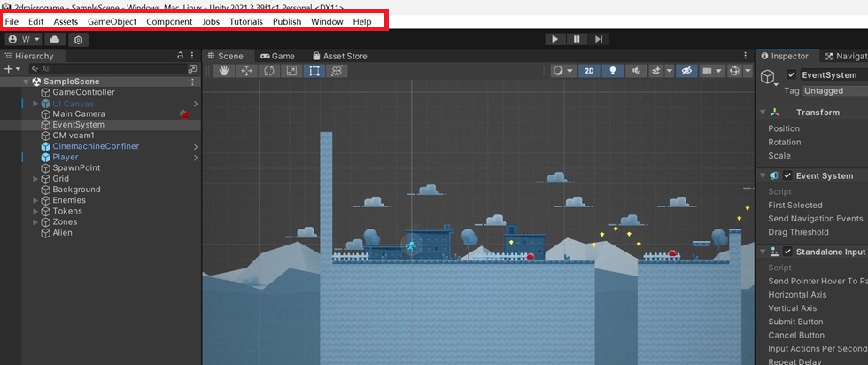Disable Standalone Input Module component
The width and height of the screenshot is (868, 365).
pos(787,252)
